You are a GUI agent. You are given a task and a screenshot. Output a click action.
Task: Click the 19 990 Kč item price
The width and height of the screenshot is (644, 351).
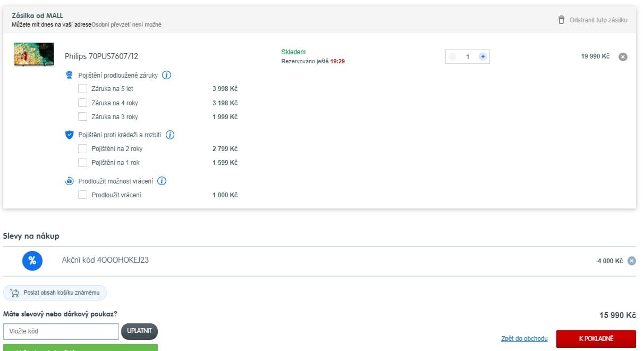[x=595, y=56]
